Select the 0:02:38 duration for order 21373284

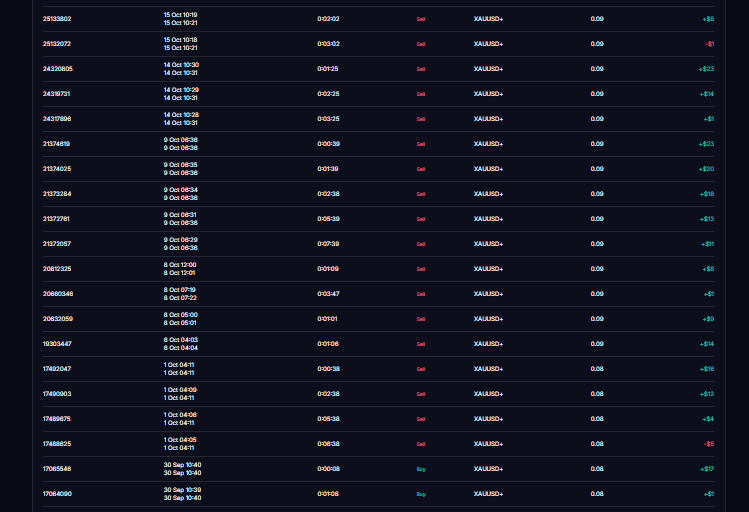(328, 194)
